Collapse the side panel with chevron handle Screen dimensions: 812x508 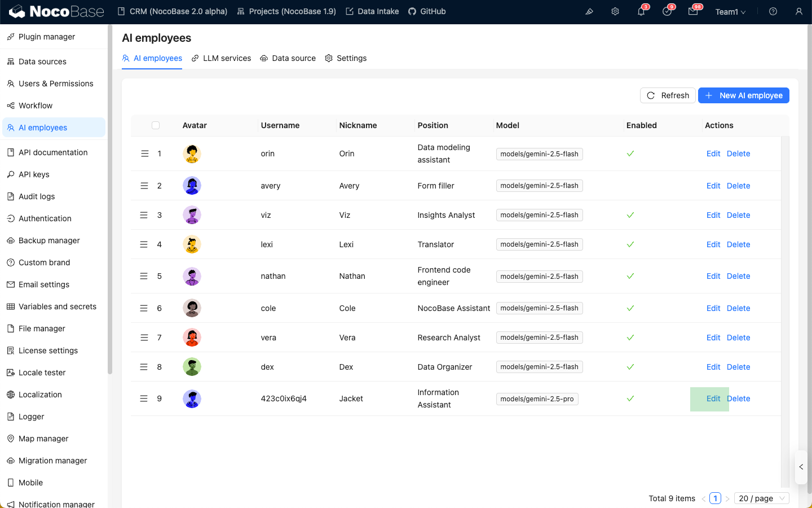tap(801, 467)
